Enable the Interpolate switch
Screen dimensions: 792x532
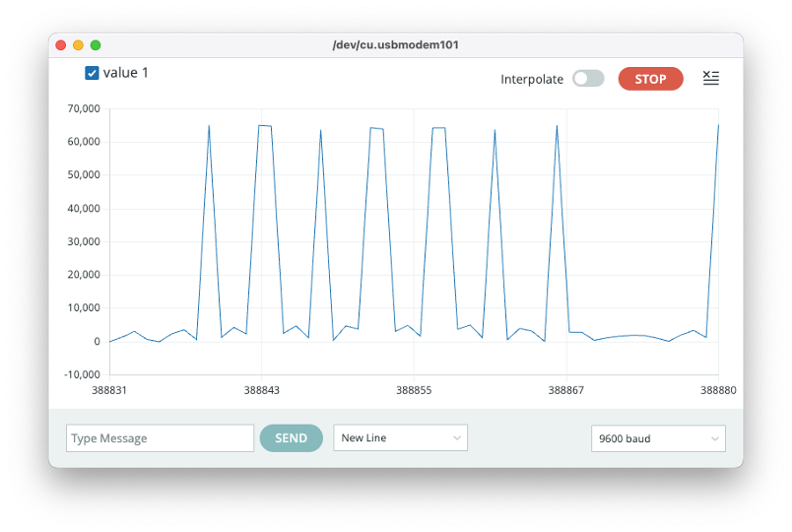coord(588,79)
